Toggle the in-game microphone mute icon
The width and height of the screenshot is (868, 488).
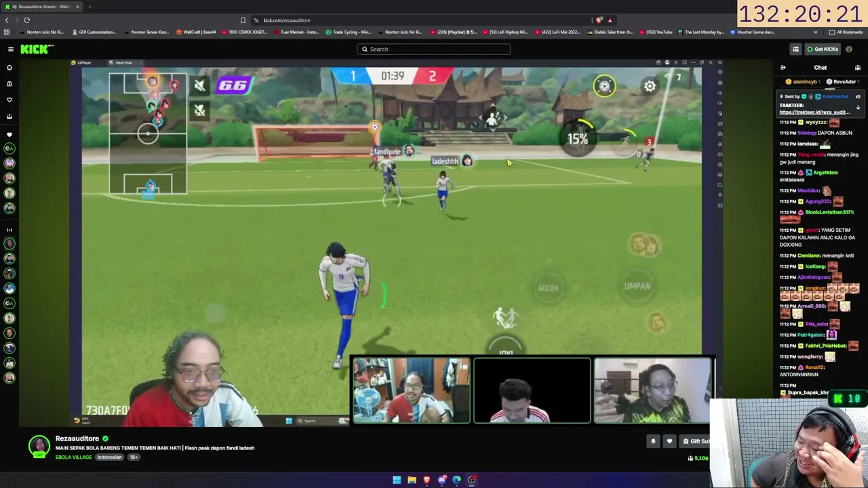point(199,110)
